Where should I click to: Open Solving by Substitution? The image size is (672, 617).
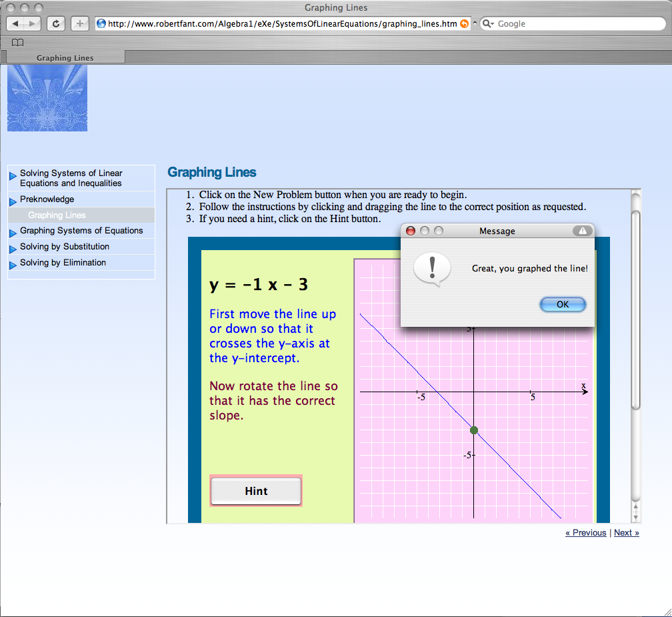tap(65, 247)
